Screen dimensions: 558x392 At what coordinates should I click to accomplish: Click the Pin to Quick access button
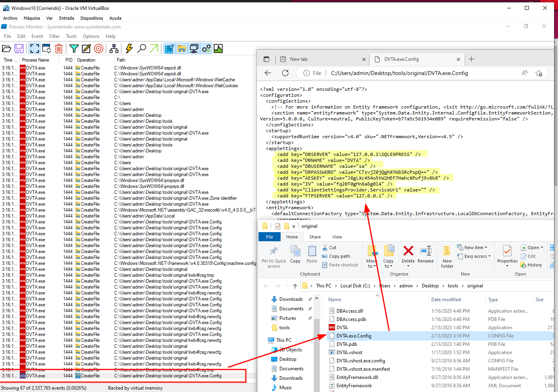pos(274,257)
